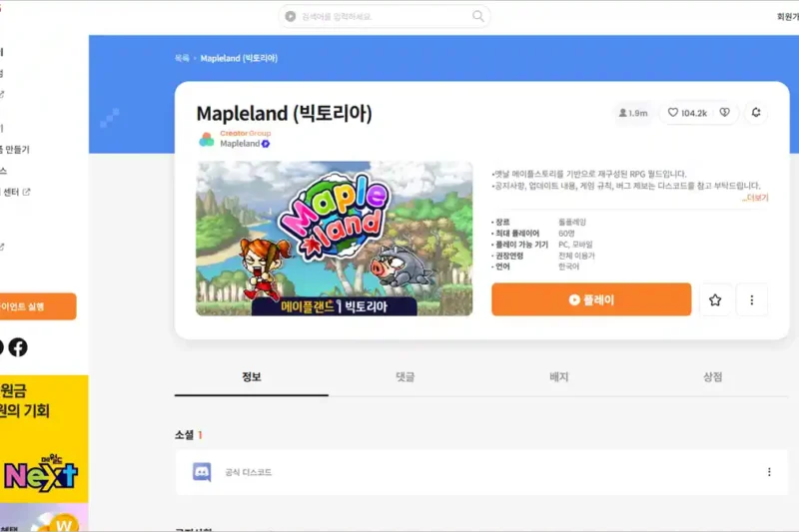
Task: Click the Facebook icon in sidebar
Action: point(18,347)
